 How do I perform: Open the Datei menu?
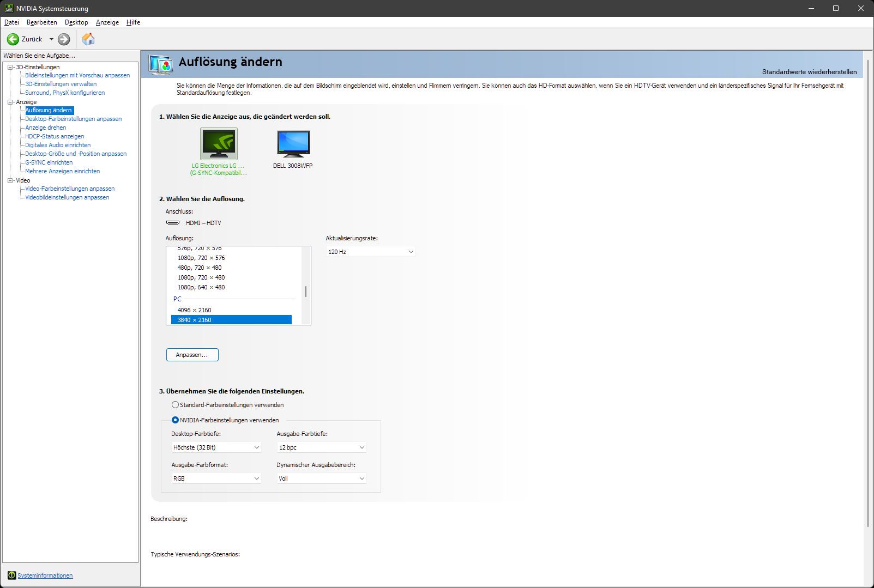pos(11,22)
